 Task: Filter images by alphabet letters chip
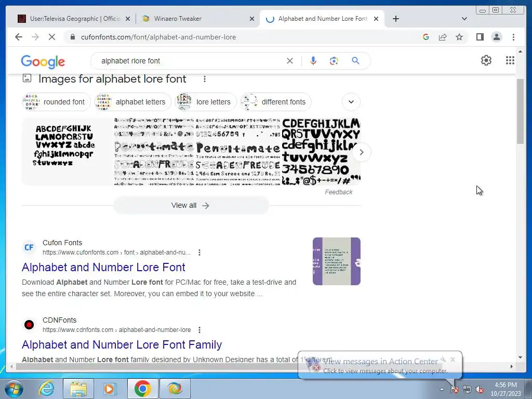click(x=132, y=102)
